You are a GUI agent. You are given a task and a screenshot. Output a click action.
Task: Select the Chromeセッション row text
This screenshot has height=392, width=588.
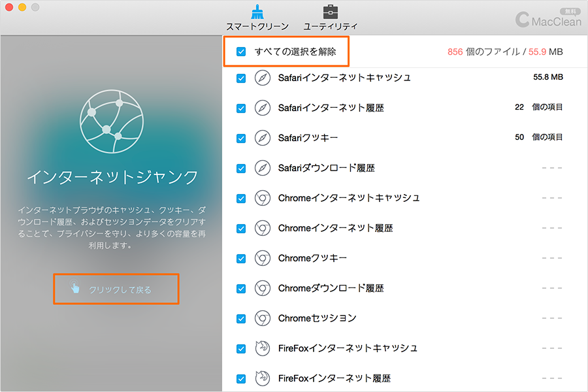coord(317,318)
